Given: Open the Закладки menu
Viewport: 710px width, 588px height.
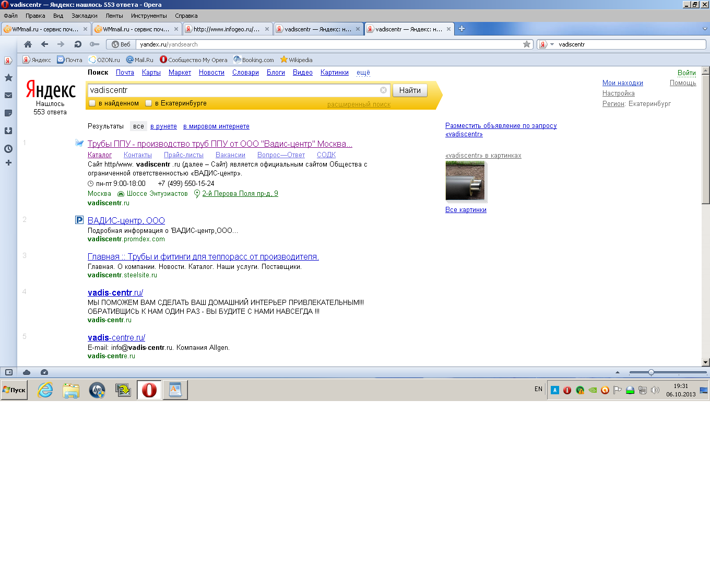Looking at the screenshot, I should point(84,16).
